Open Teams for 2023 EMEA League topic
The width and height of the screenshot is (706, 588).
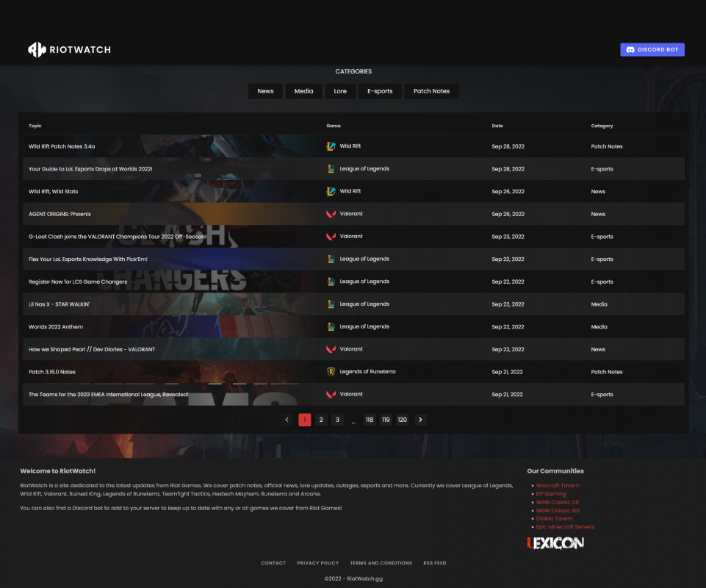pyautogui.click(x=109, y=394)
